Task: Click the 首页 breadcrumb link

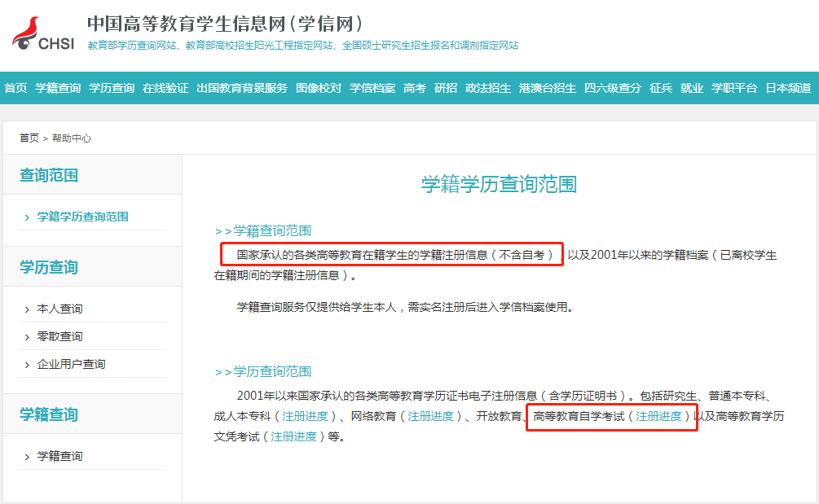Action: (x=29, y=138)
